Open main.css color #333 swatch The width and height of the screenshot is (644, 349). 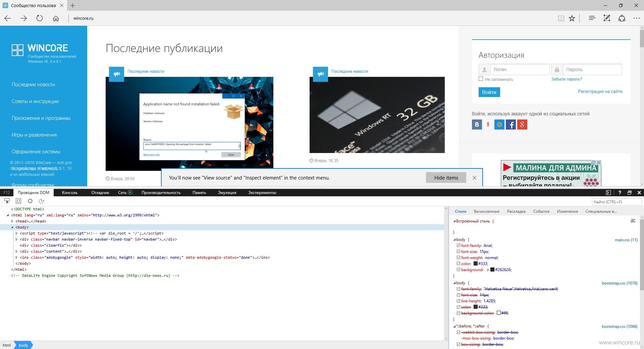[x=476, y=264]
